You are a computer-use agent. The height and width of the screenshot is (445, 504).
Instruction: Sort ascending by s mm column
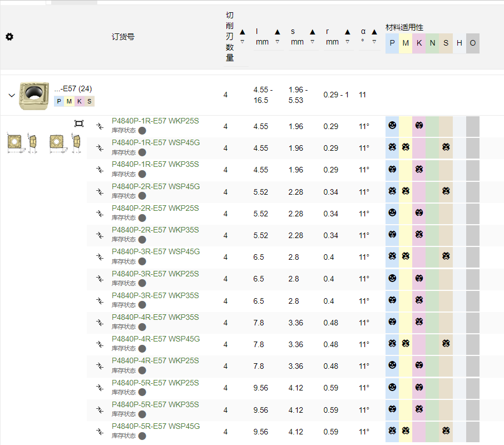[312, 32]
